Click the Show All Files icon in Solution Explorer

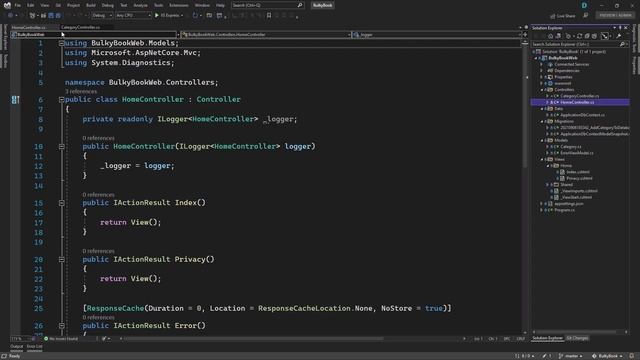tap(594, 36)
